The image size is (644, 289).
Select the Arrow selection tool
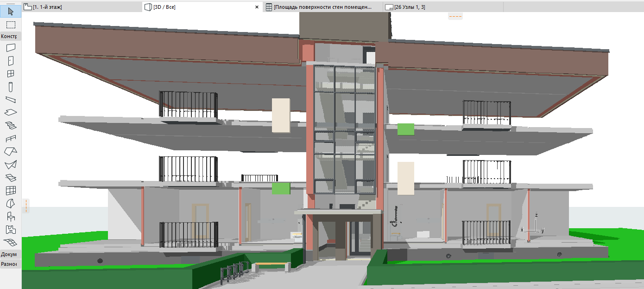pos(11,12)
